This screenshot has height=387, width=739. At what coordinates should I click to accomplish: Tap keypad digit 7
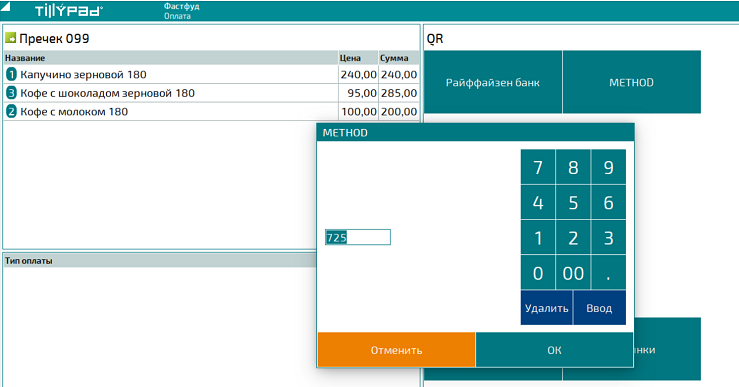(x=538, y=167)
